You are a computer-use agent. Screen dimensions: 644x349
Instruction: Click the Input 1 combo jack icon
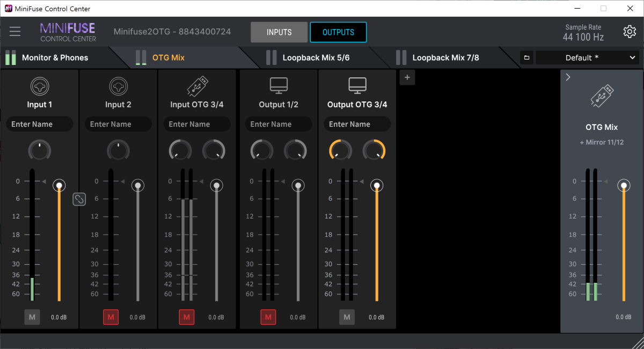coord(39,86)
